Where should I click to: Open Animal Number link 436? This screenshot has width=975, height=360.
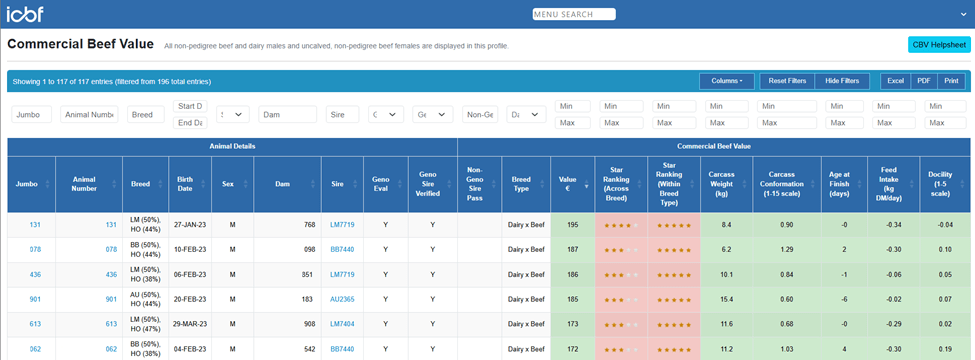111,275
